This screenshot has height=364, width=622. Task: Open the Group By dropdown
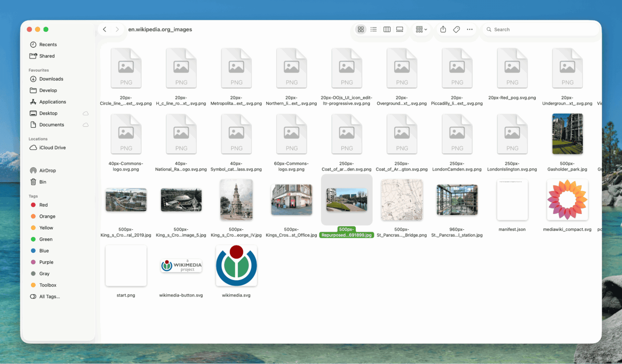point(421,29)
